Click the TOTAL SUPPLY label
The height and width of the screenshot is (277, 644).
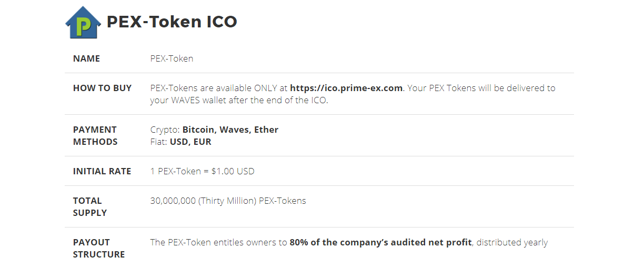point(90,206)
